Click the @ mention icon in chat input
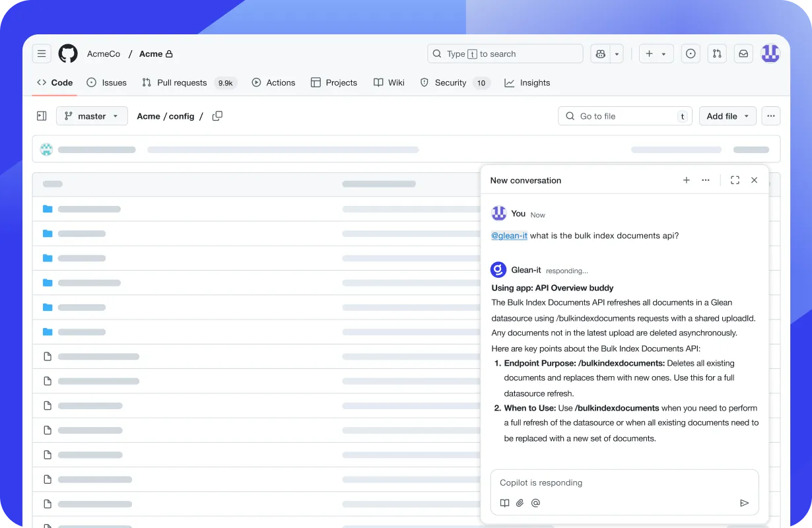The height and width of the screenshot is (528, 812). pos(535,503)
